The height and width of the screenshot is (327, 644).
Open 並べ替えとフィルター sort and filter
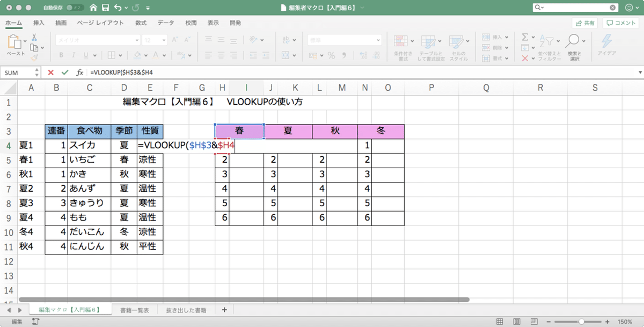(x=550, y=47)
